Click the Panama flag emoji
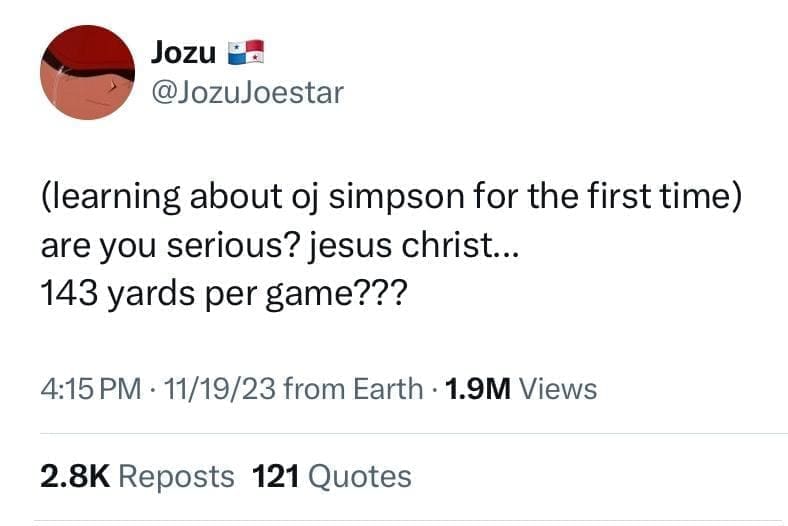The width and height of the screenshot is (788, 526). click(x=245, y=52)
